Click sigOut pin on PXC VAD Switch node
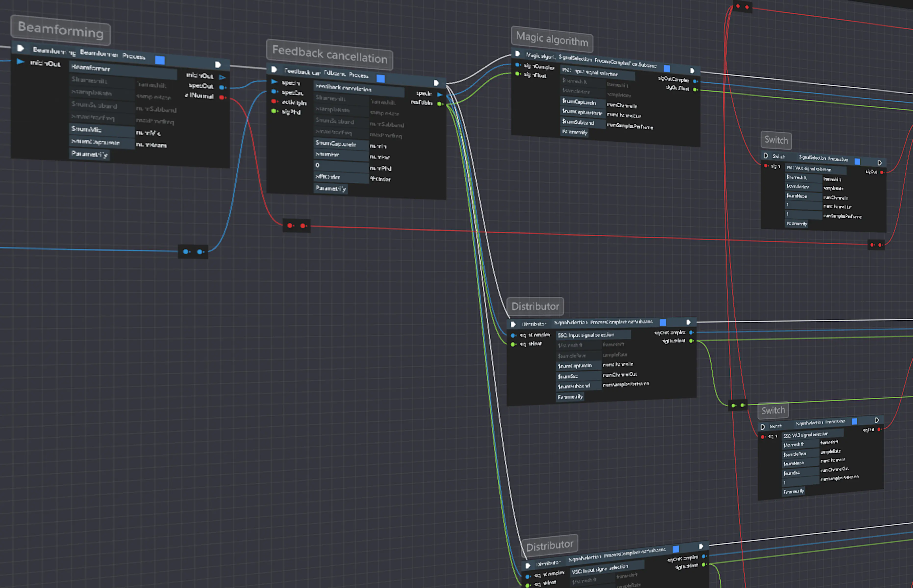This screenshot has height=588, width=913. point(882,172)
